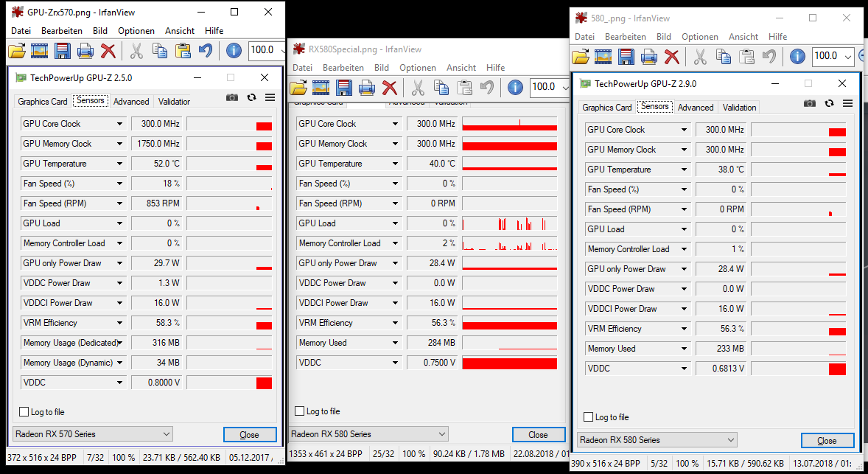GPU-Z 2.9.0 refresh icon
868x474 pixels.
(x=829, y=103)
